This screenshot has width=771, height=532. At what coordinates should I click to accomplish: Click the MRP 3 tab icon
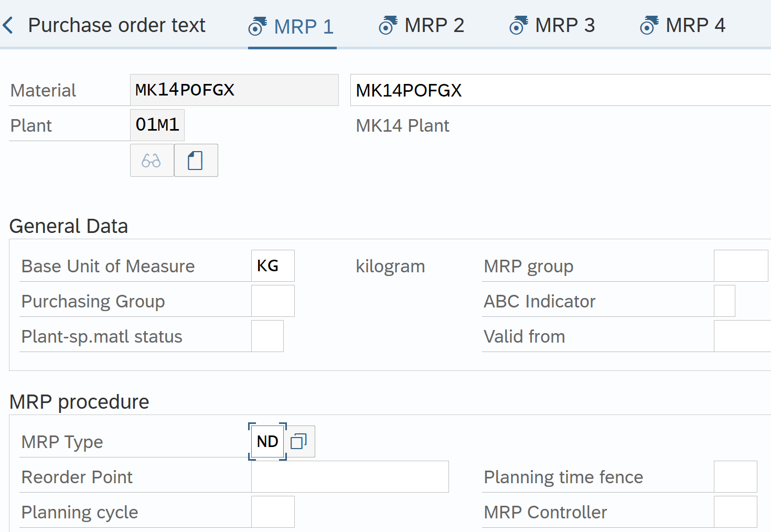pos(518,25)
